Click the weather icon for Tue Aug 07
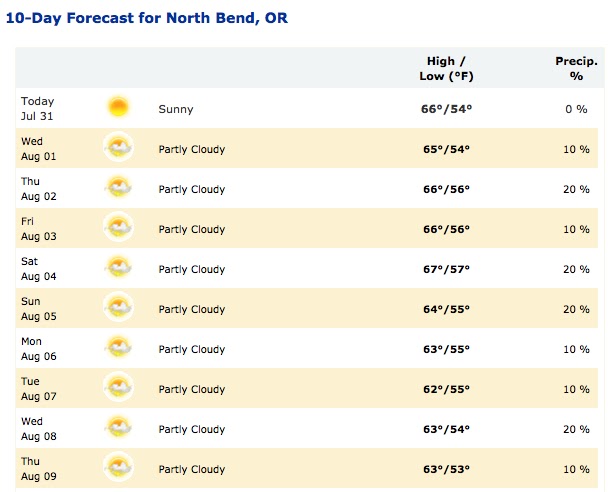608x492 pixels. tap(118, 387)
